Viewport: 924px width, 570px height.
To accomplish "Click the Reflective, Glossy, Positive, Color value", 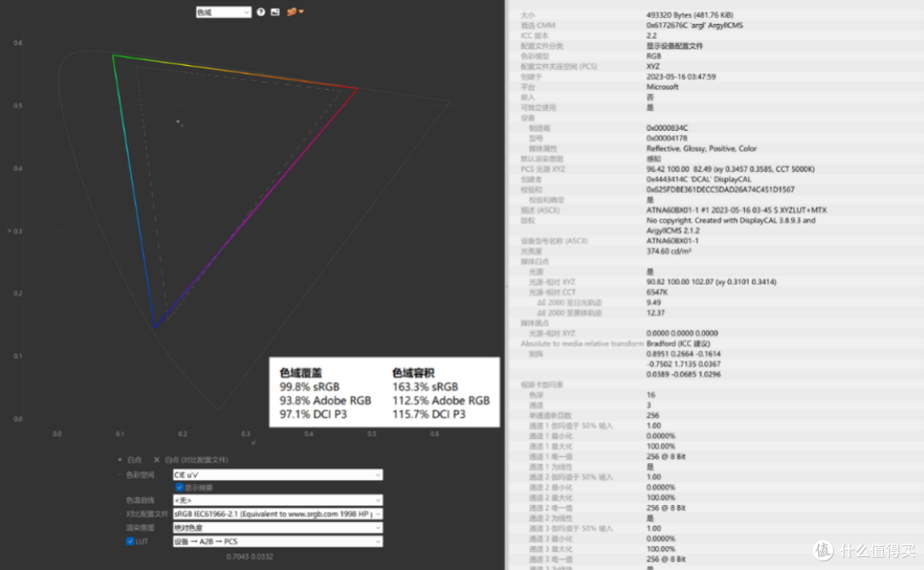I will coord(702,149).
